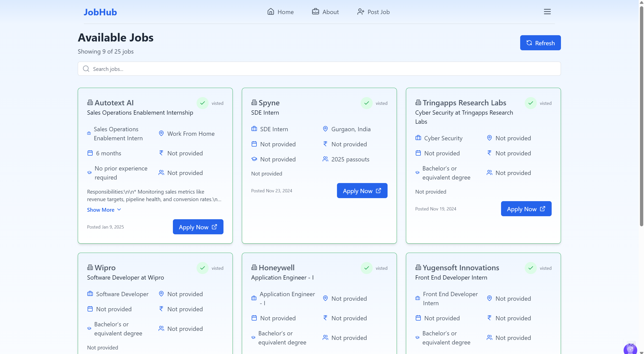Click the location pin beside Gurgaon, India
The width and height of the screenshot is (644, 354).
click(325, 129)
